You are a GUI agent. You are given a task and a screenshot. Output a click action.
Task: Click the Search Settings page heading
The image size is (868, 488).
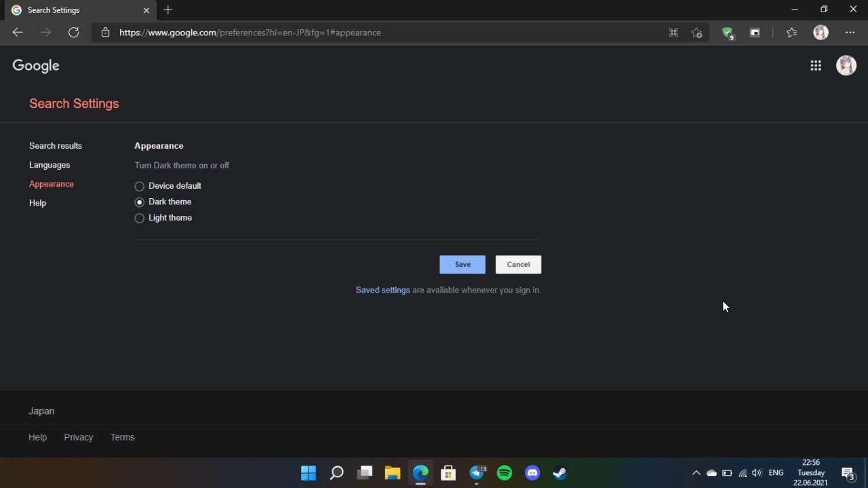(x=74, y=104)
